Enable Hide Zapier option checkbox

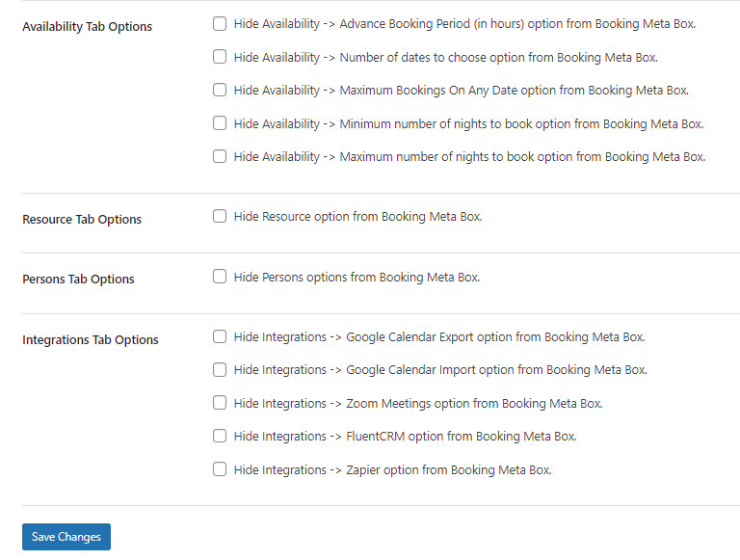[x=220, y=469]
